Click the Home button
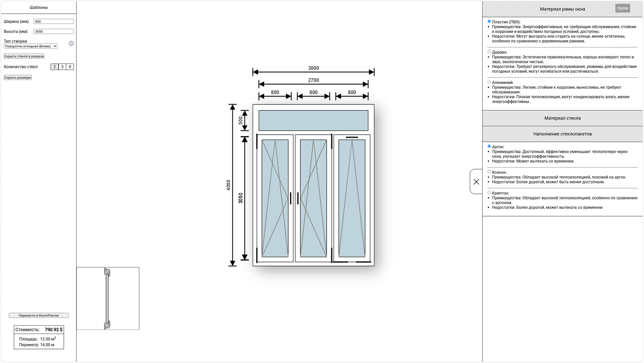Image resolution: width=644 pixels, height=363 pixels. point(623,8)
